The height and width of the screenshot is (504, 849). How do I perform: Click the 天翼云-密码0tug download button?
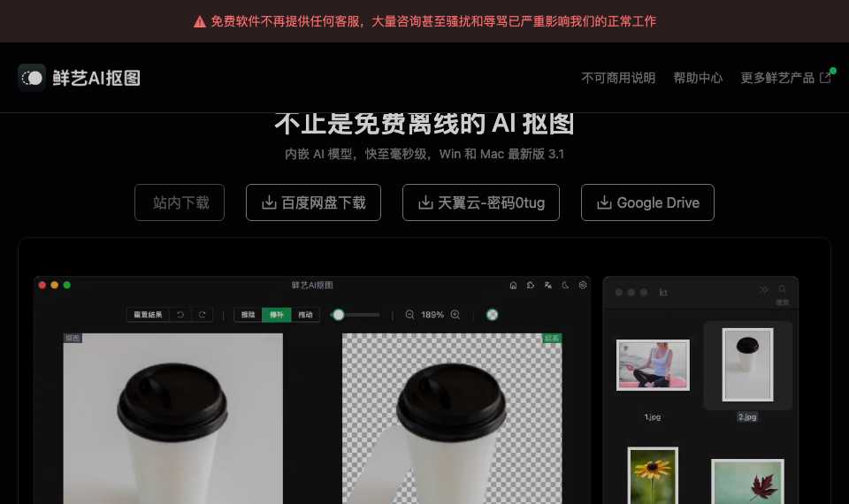coord(481,202)
